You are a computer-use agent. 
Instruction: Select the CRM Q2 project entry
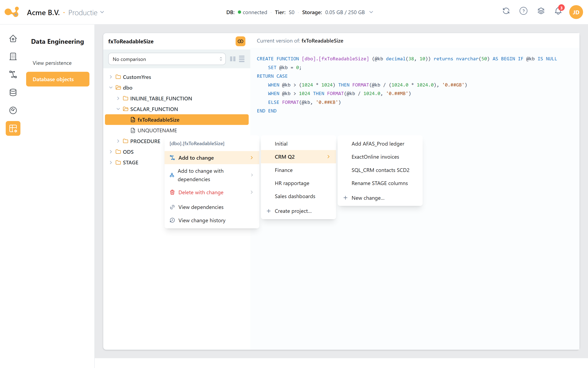click(298, 157)
